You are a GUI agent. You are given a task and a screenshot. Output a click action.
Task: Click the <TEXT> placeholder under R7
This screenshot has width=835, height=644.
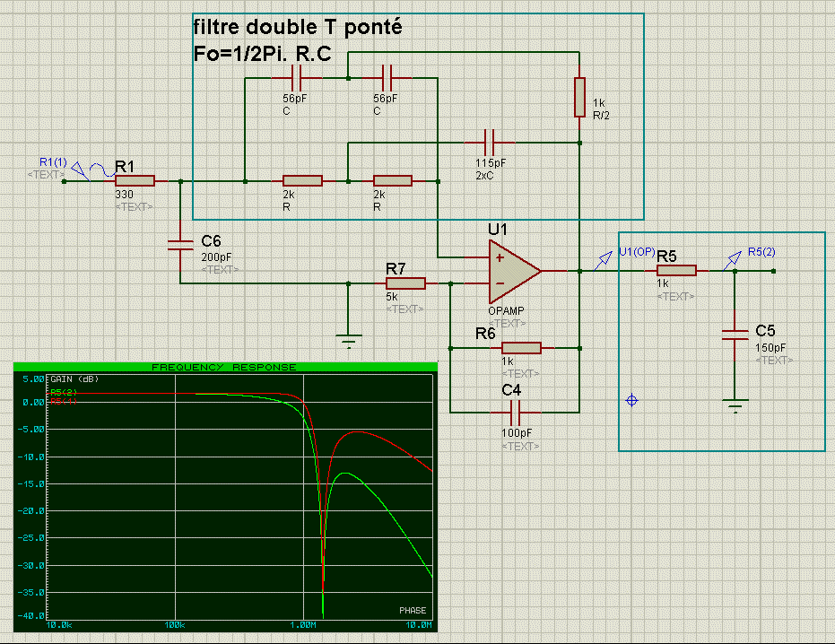point(404,309)
